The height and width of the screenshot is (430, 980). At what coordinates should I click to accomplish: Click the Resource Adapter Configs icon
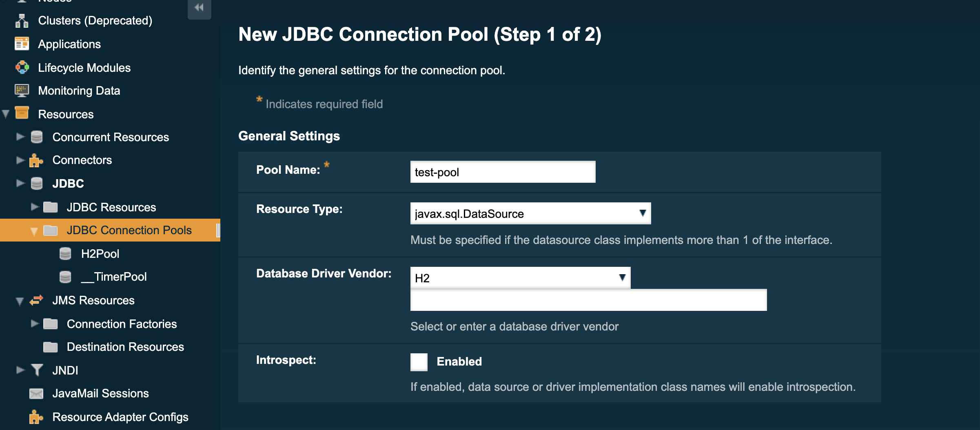37,417
